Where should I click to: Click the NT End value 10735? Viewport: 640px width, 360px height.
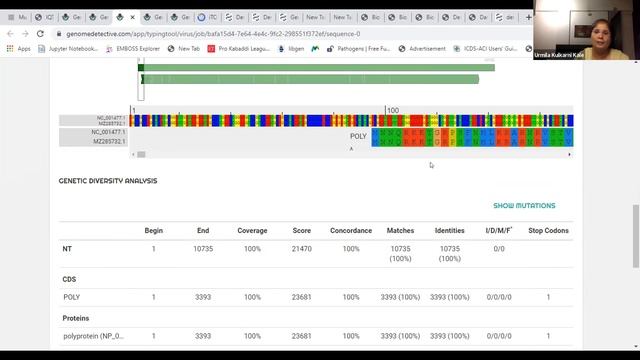pyautogui.click(x=203, y=249)
